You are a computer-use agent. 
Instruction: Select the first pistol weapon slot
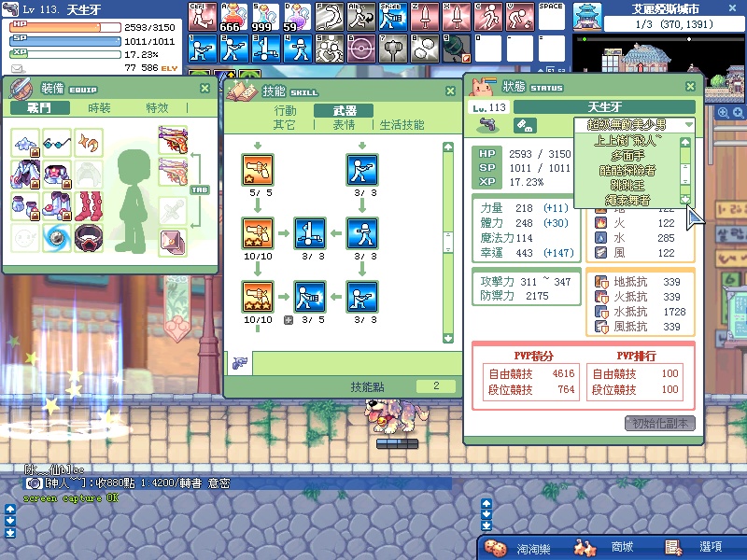[x=173, y=139]
